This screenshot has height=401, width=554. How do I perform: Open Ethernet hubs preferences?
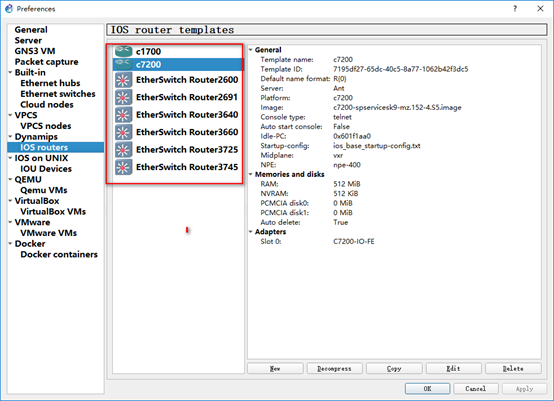pos(50,83)
